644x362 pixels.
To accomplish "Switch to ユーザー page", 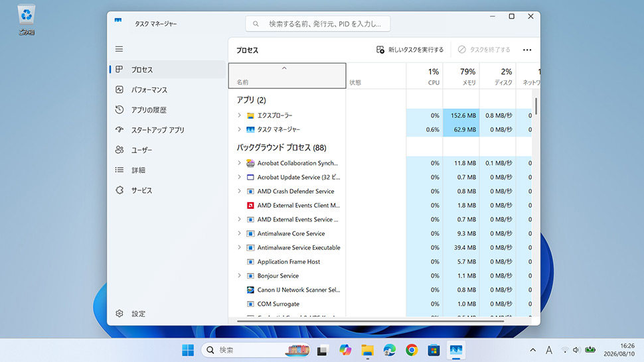I will tap(167, 150).
